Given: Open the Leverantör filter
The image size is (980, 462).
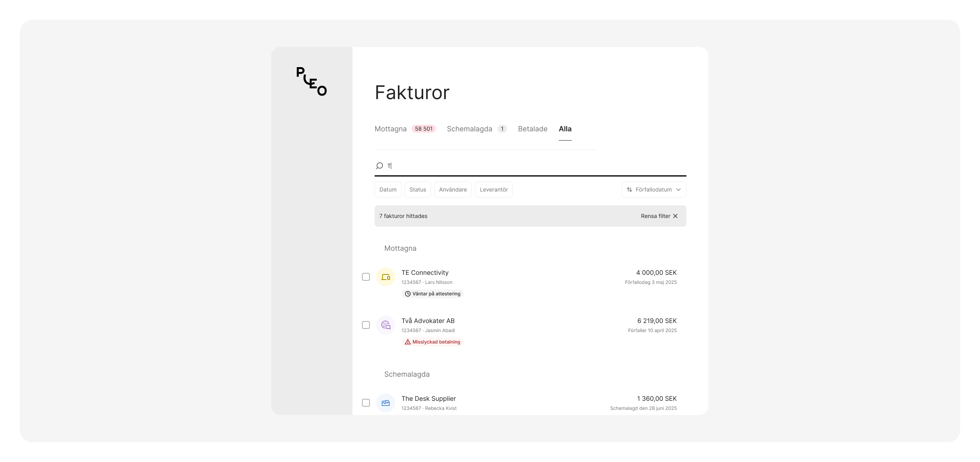Looking at the screenshot, I should pyautogui.click(x=494, y=190).
